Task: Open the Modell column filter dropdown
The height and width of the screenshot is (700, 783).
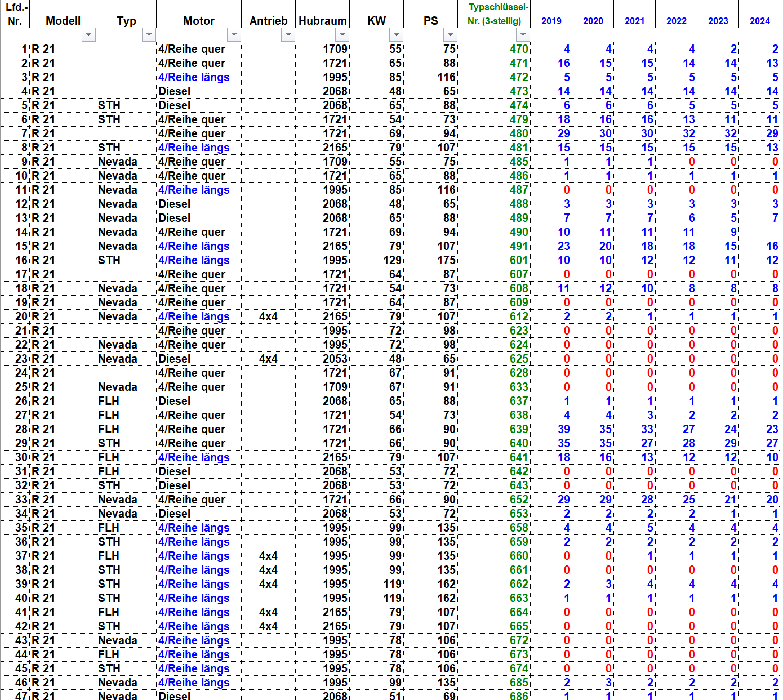Action: point(88,35)
